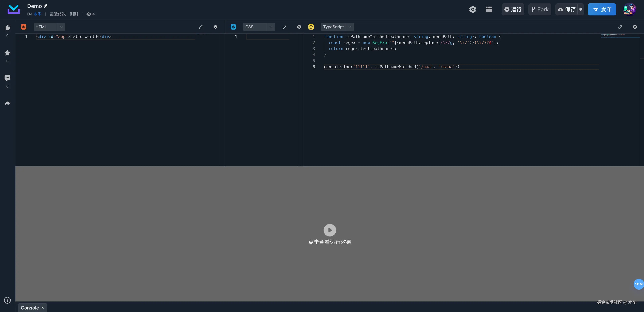The image size is (644, 312).
Task: Click the 运行 run button
Action: (512, 10)
